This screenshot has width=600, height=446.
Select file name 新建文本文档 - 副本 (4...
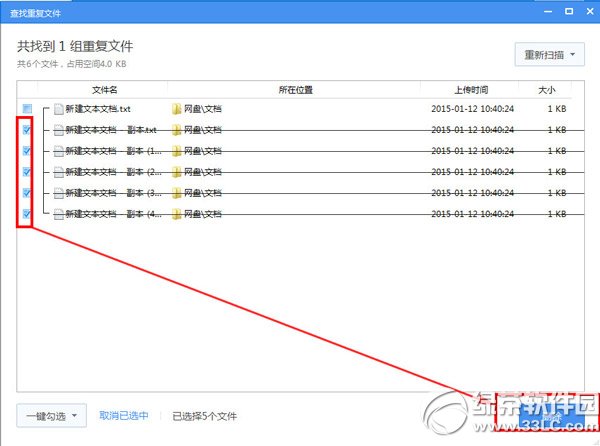pyautogui.click(x=113, y=214)
